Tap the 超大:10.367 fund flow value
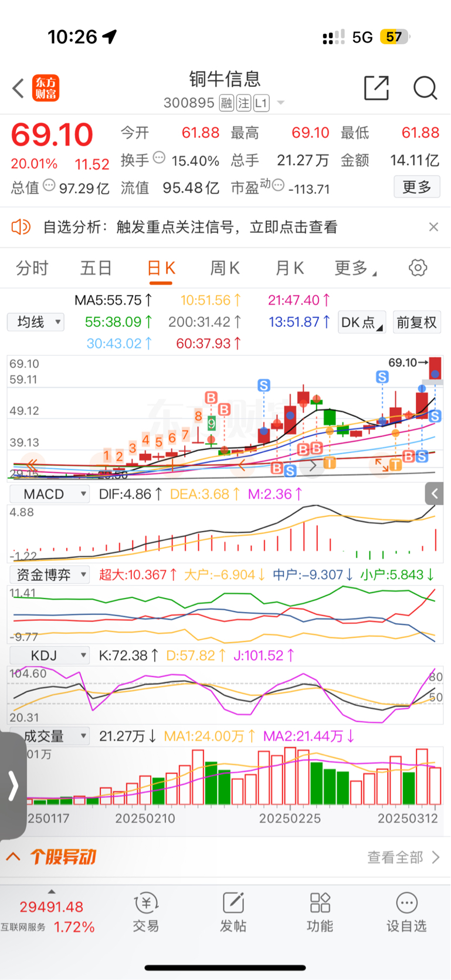Viewport: 451px width, 980px height. coord(138,575)
